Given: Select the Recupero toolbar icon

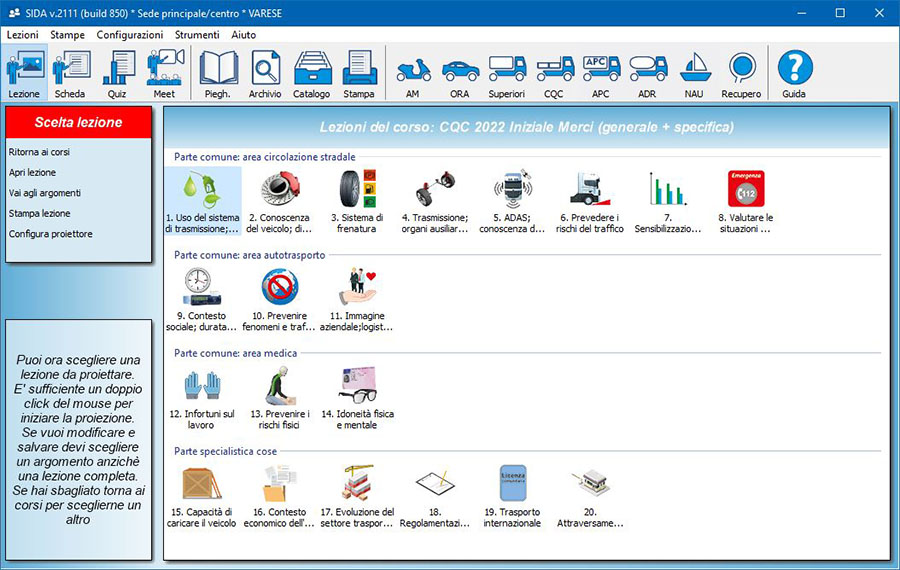Looking at the screenshot, I should pos(741,74).
